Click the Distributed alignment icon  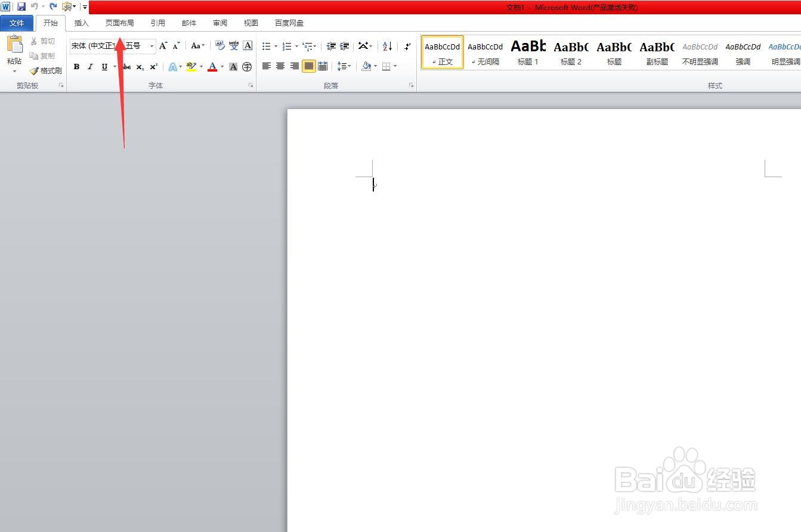[x=323, y=66]
